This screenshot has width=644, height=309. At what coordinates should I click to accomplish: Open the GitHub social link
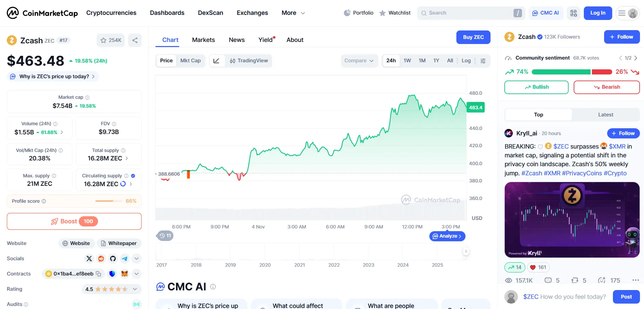(x=113, y=259)
